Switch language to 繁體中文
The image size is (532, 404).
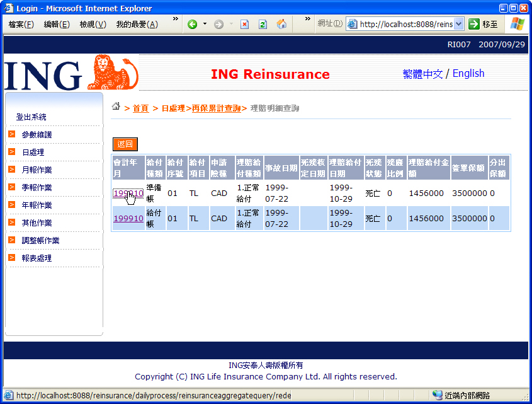tap(422, 74)
